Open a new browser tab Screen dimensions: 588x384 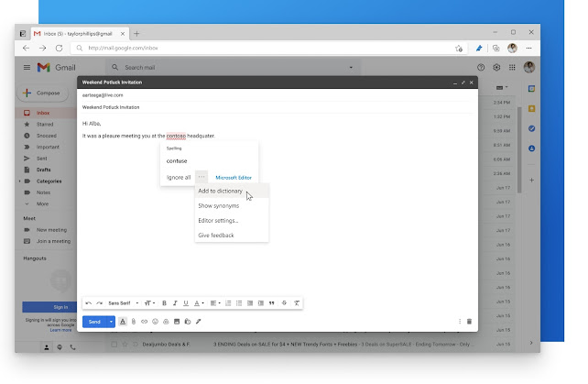click(136, 34)
